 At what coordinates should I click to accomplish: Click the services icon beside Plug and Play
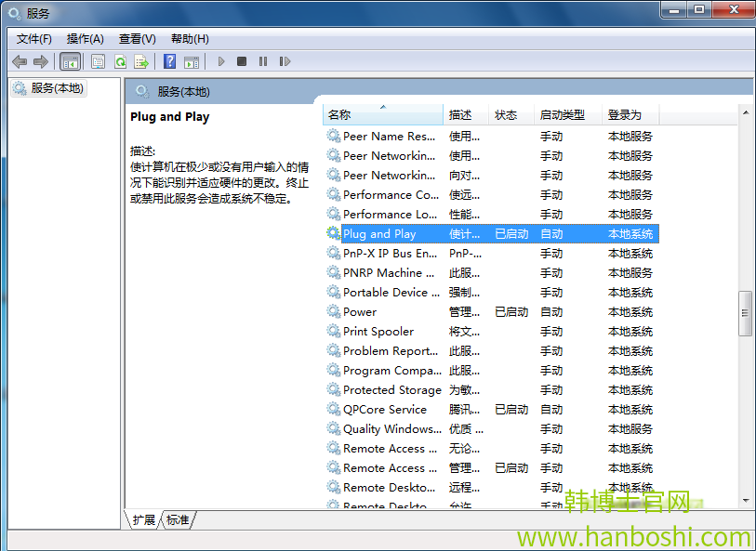[333, 233]
